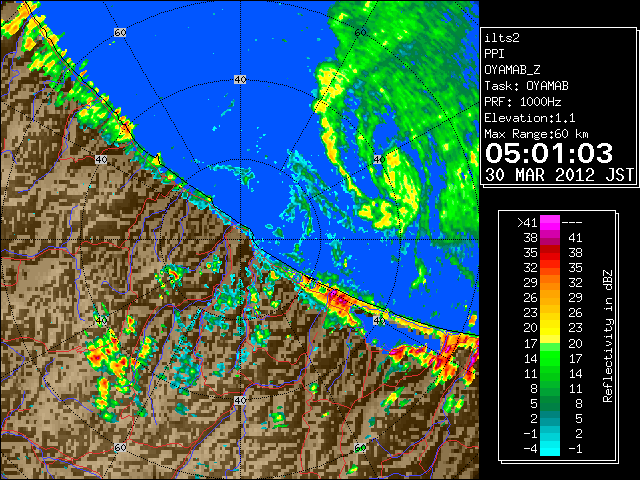Click the radar center where crosshairs meet
The height and width of the screenshot is (480, 640).
240,240
